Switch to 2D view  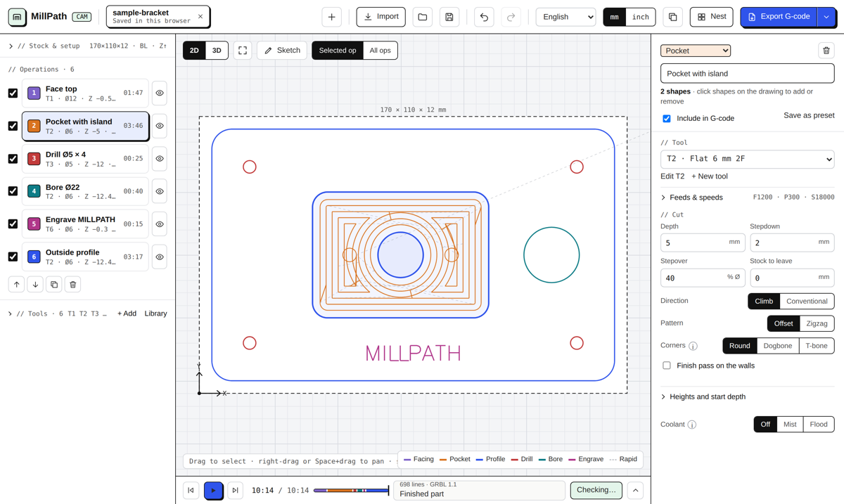click(194, 51)
